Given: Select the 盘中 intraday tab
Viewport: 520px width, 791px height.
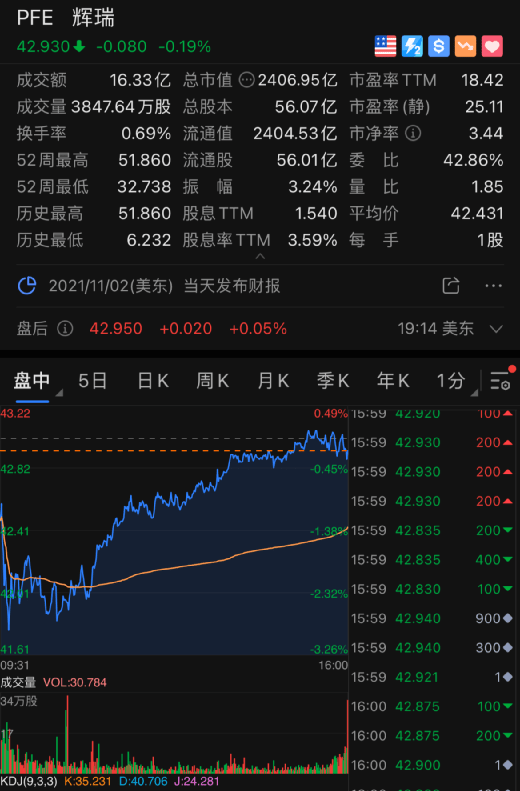Looking at the screenshot, I should point(32,380).
